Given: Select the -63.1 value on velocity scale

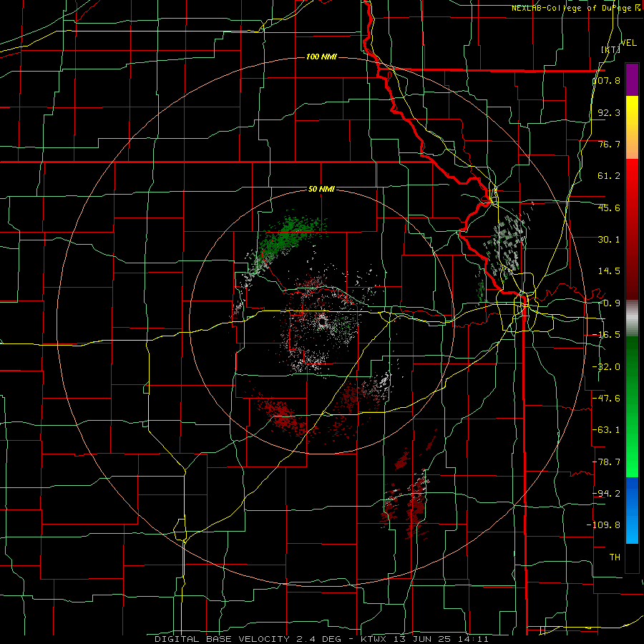Looking at the screenshot, I should click(606, 430).
